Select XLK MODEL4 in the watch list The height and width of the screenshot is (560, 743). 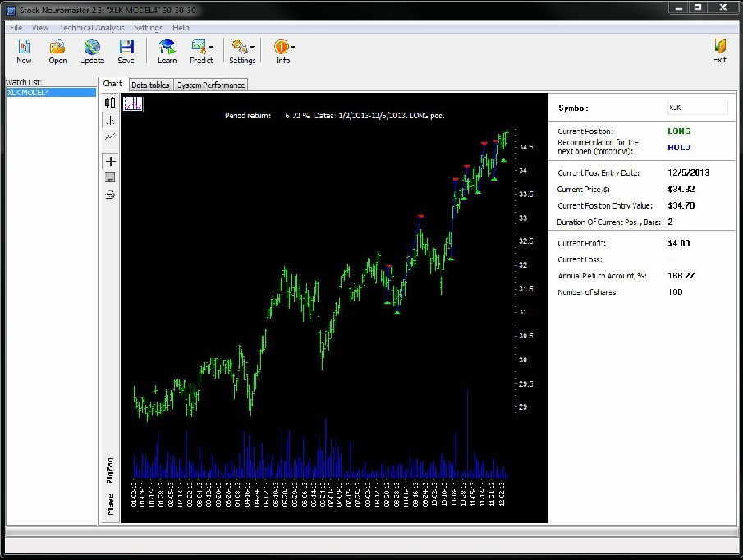(51, 93)
